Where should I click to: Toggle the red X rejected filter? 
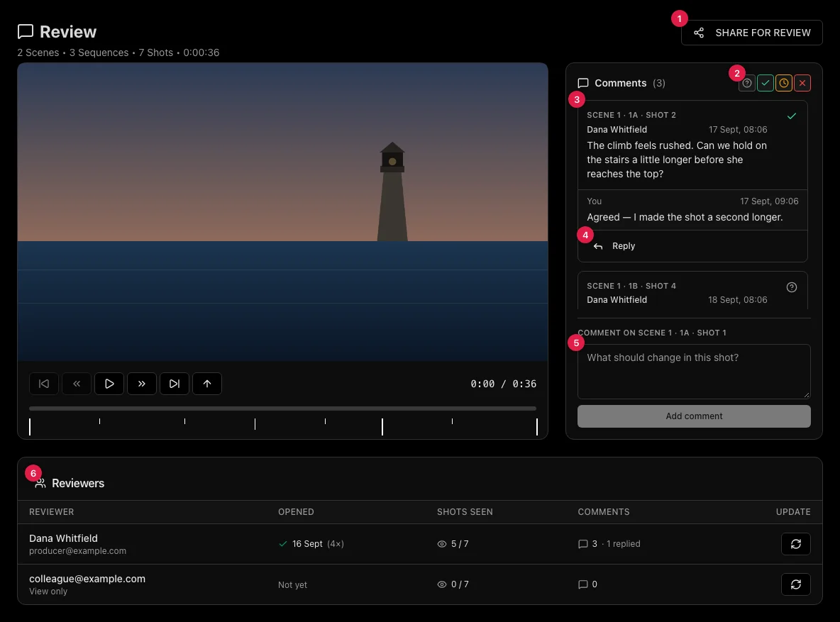[x=802, y=83]
